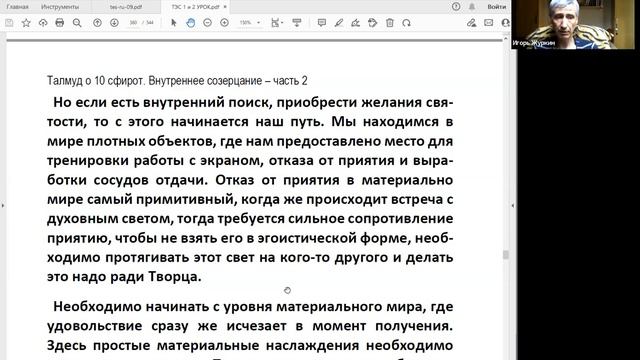The width and height of the screenshot is (640, 360).
Task: Click the rotate page icon
Action: 406,23
